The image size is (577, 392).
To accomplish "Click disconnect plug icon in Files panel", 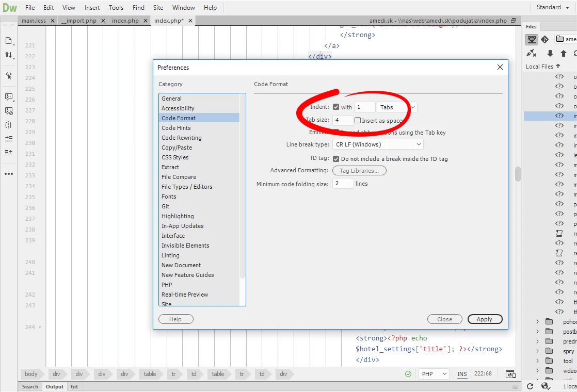I will [x=532, y=53].
